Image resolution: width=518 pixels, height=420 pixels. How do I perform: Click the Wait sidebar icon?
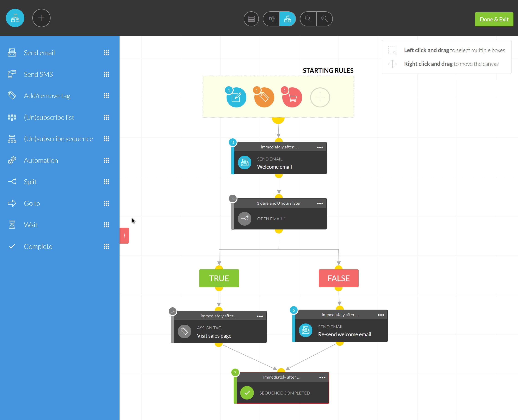(12, 225)
